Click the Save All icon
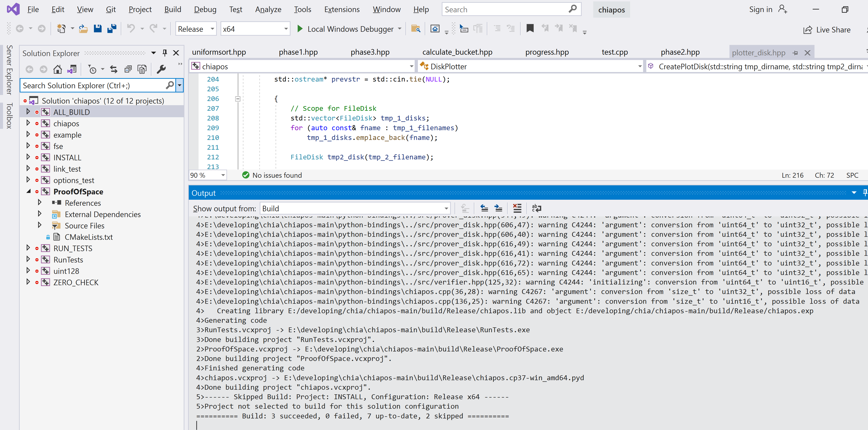The width and height of the screenshot is (868, 430). (x=111, y=29)
